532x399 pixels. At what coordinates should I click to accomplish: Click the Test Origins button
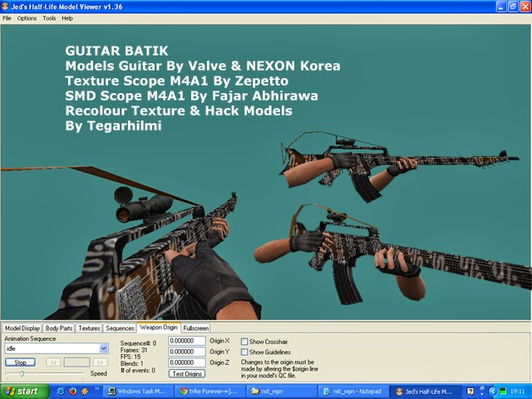(187, 373)
